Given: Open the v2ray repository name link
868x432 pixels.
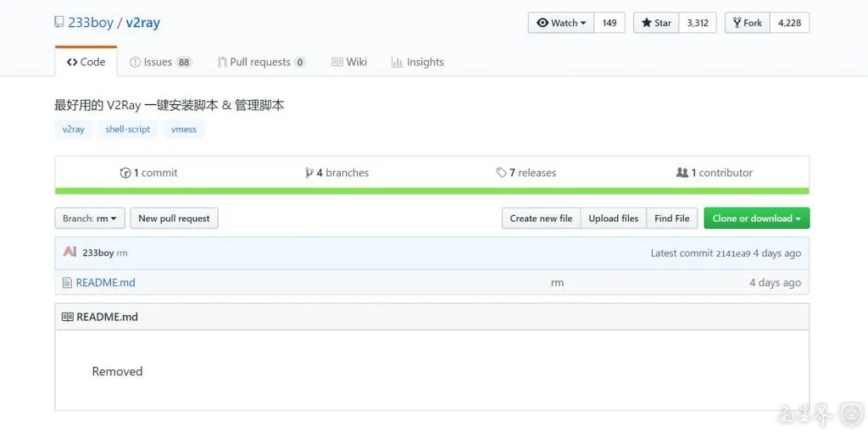Looking at the screenshot, I should 142,23.
